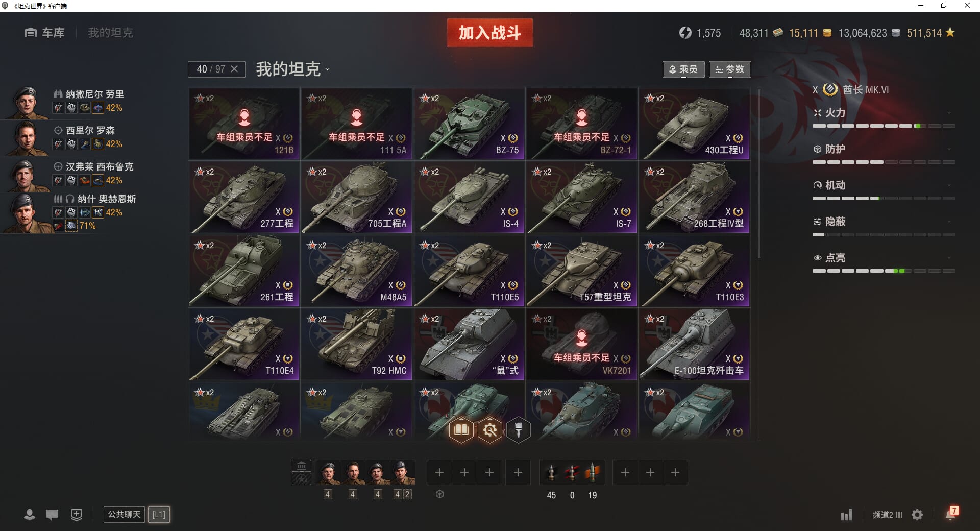
Task: Open the shield-plus platoon icon
Action: (x=77, y=514)
